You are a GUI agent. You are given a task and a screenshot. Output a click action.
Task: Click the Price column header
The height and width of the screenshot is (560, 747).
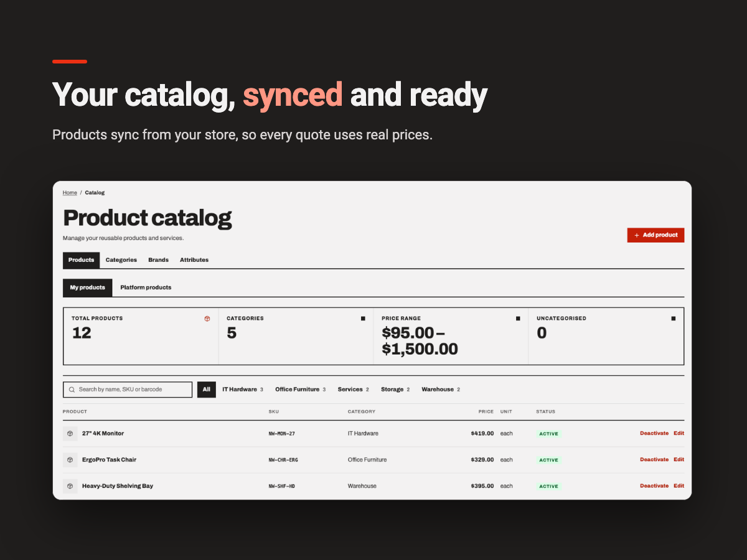point(486,412)
